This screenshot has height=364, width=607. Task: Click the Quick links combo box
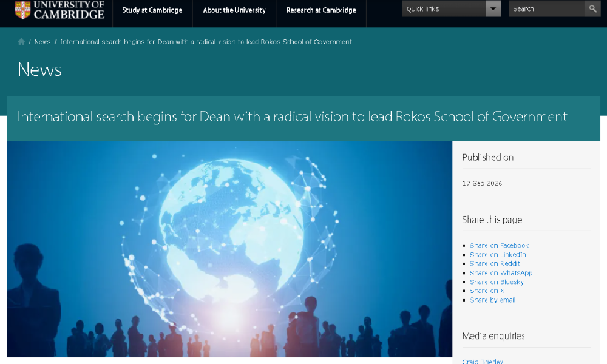[x=452, y=8]
